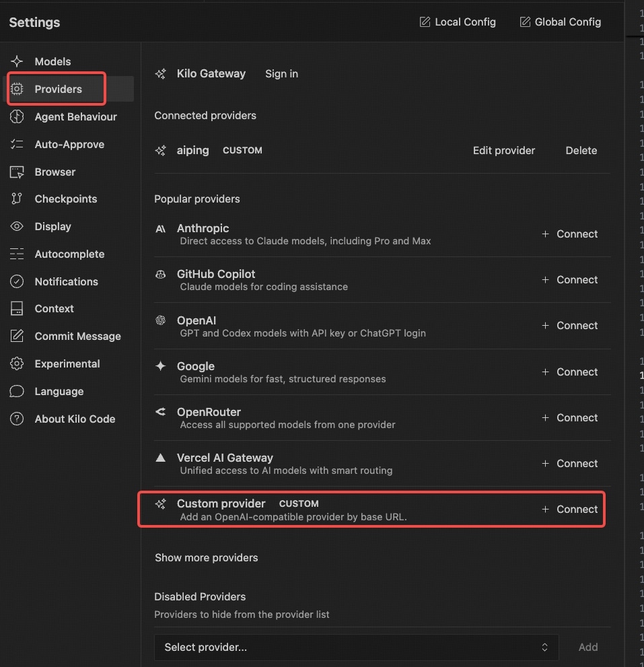644x667 pixels.
Task: Click the OpenRouter provider name
Action: pyautogui.click(x=209, y=412)
